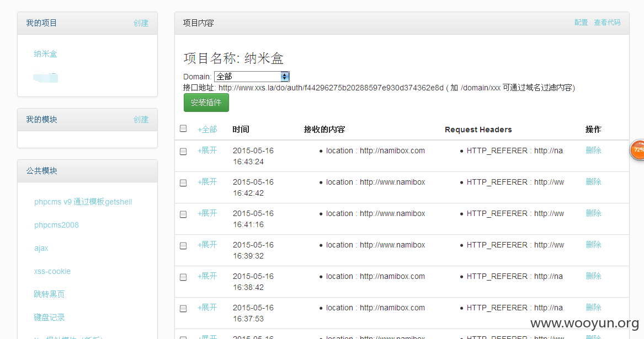Click the 时间 column header
This screenshot has height=339, width=644.
click(x=241, y=130)
